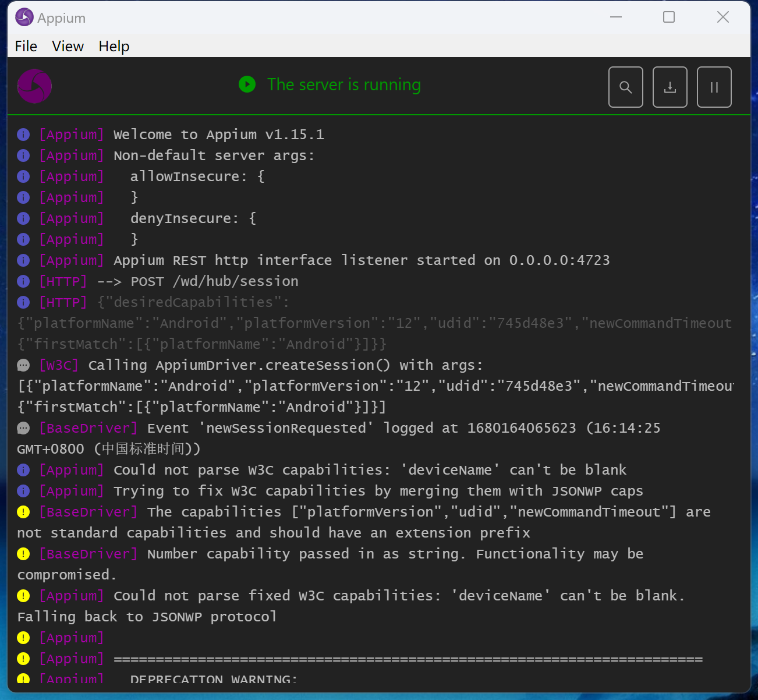The width and height of the screenshot is (758, 700).
Task: Click the purple Appium logo in header
Action: 34,86
